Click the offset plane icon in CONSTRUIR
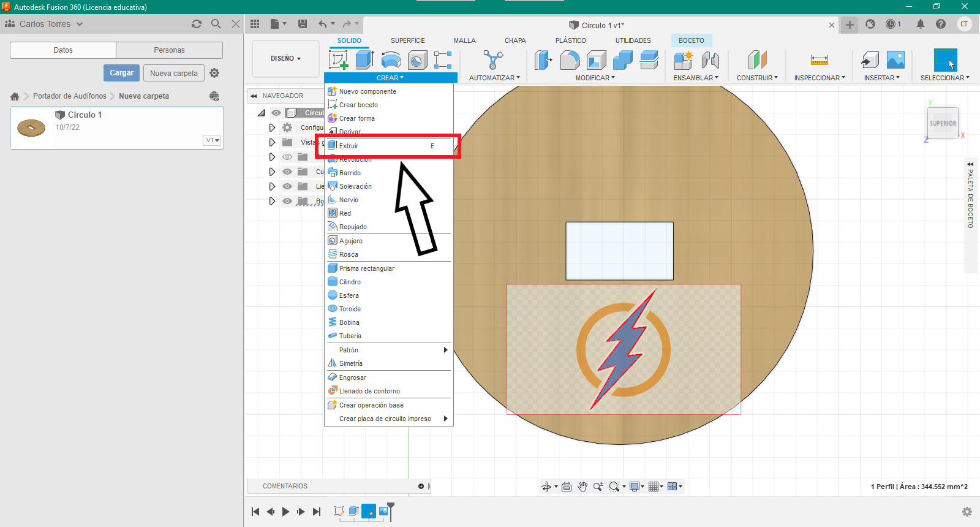The width and height of the screenshot is (980, 527). pyautogui.click(x=757, y=60)
